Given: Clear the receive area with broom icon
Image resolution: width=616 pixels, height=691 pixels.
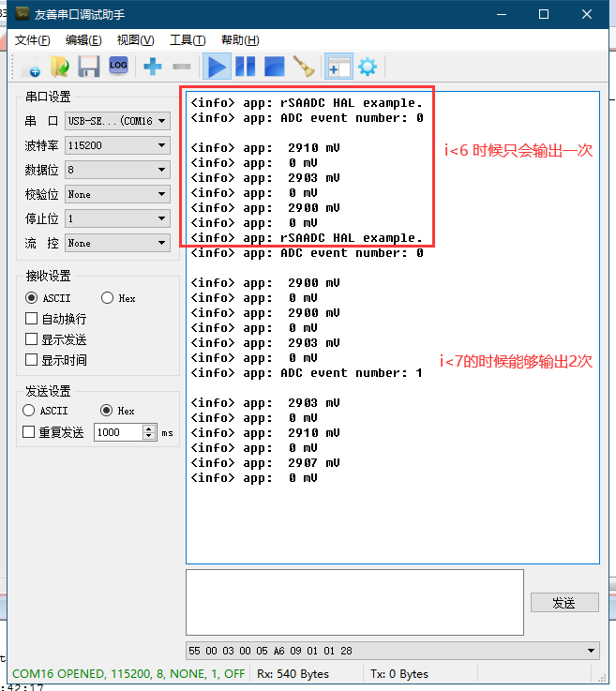Looking at the screenshot, I should [304, 67].
